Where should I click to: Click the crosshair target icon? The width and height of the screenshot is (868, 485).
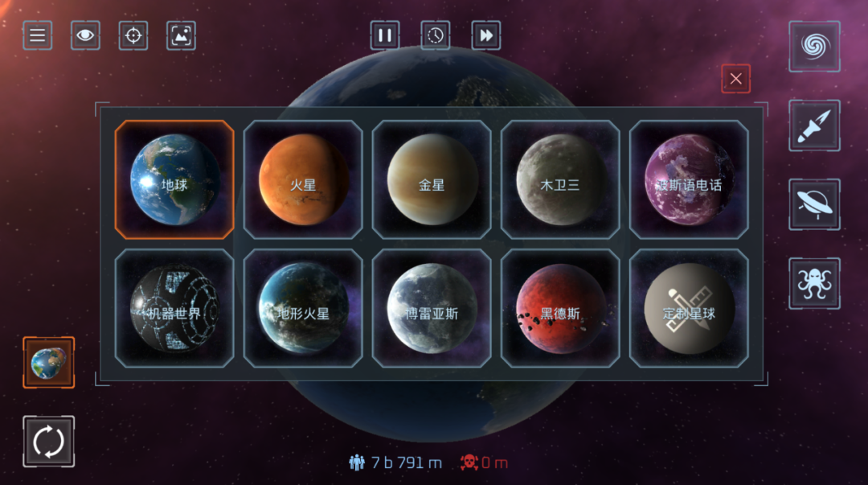(133, 35)
